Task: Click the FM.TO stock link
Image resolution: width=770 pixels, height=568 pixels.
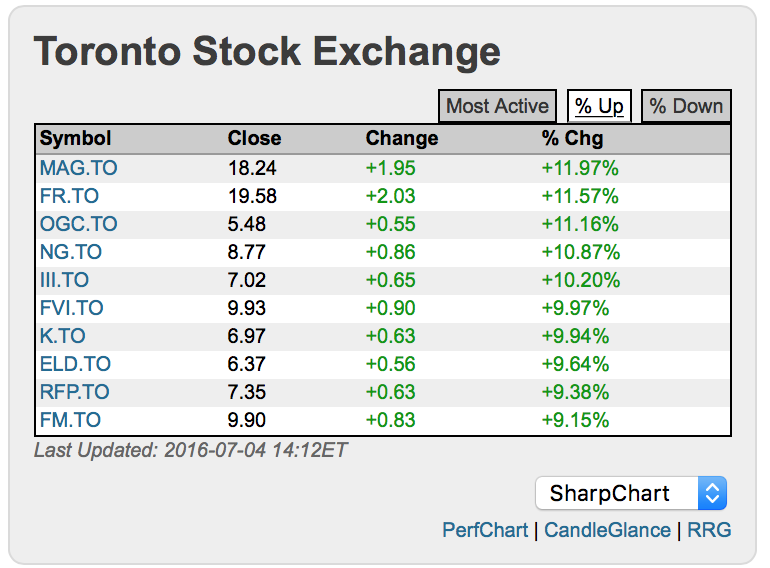Action: (70, 420)
